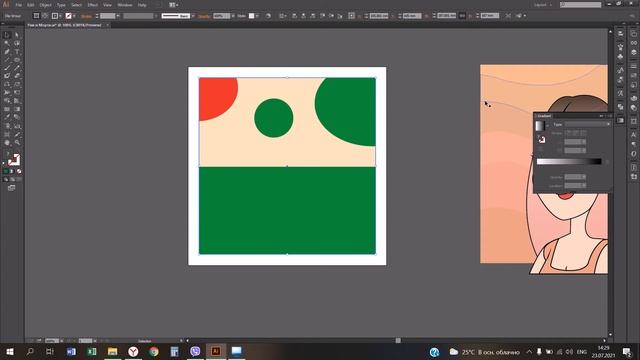Image resolution: width=640 pixels, height=360 pixels.
Task: Select the Artboard tool
Action: coord(7,134)
